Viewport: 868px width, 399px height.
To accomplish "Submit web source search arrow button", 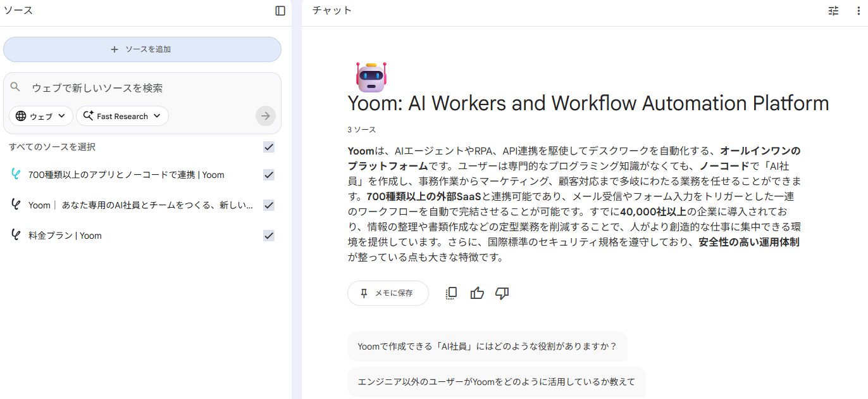I will (x=266, y=116).
